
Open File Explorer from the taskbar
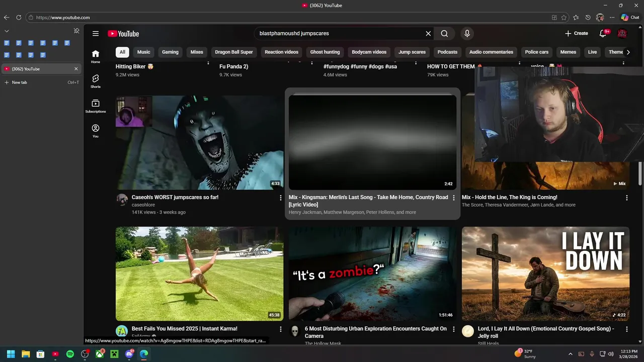[26, 354]
